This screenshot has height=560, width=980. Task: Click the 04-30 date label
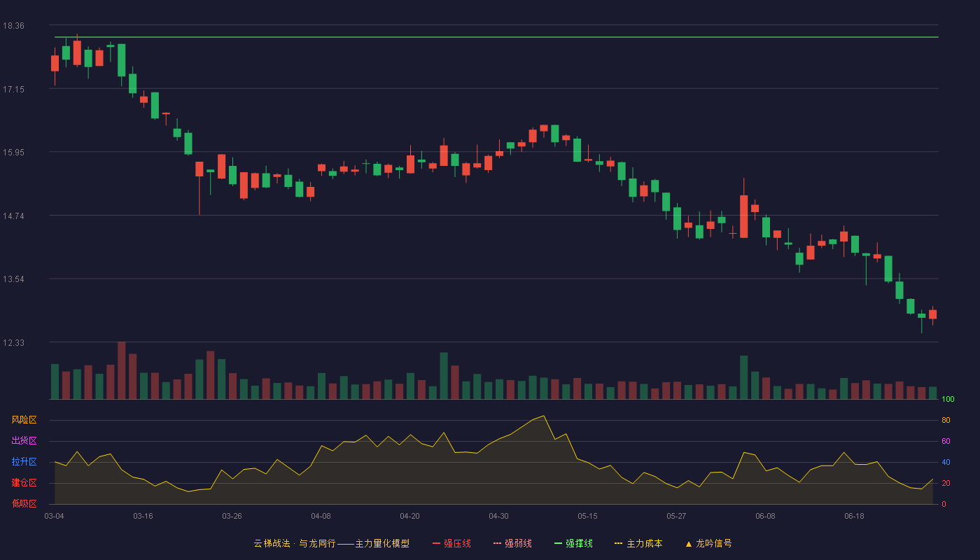click(499, 516)
